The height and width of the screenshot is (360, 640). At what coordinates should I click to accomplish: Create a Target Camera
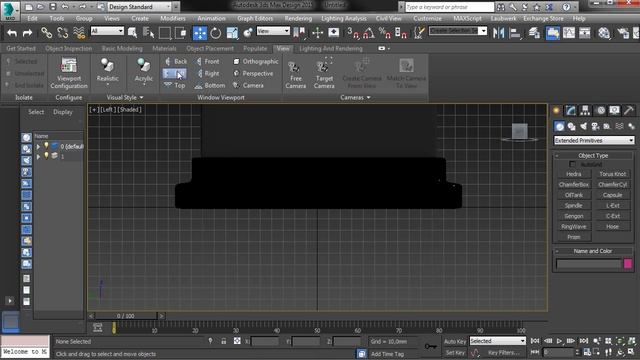pyautogui.click(x=324, y=74)
